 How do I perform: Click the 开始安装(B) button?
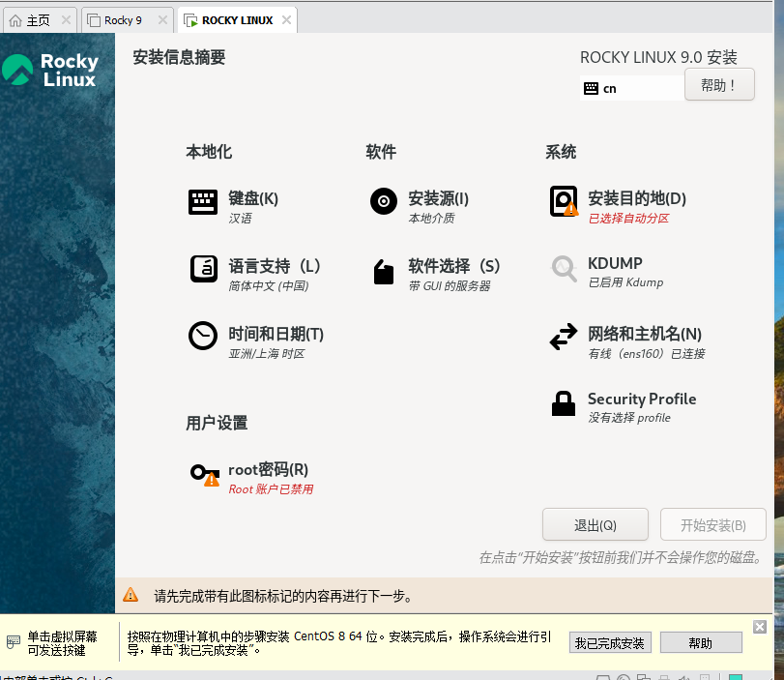click(713, 525)
